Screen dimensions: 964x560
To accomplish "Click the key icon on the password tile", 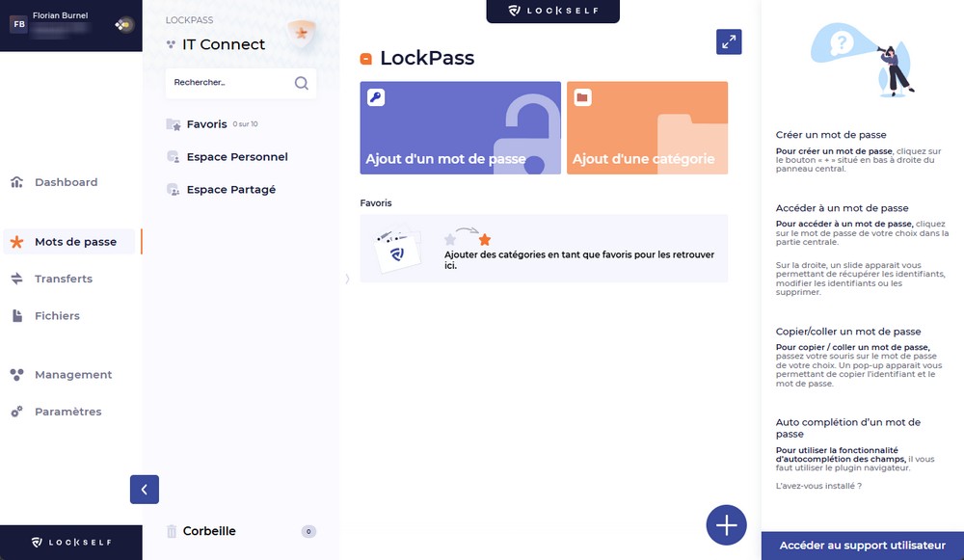I will 376,96.
